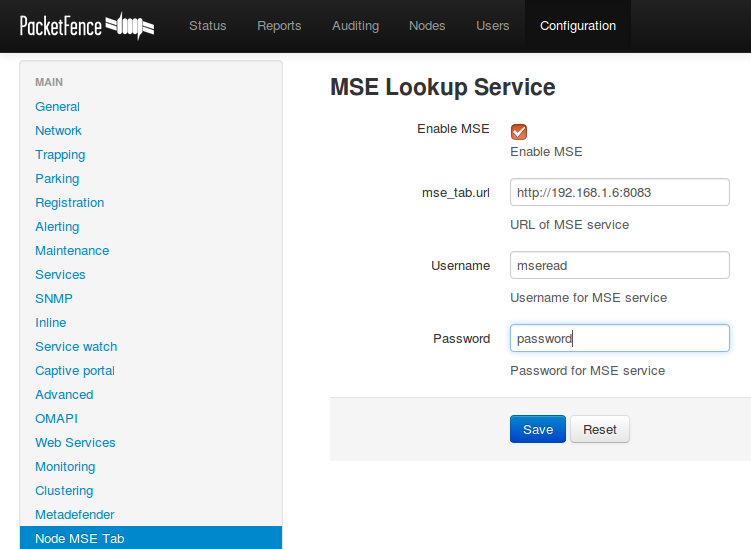Click into the Password field
The image size is (751, 549).
tap(620, 338)
